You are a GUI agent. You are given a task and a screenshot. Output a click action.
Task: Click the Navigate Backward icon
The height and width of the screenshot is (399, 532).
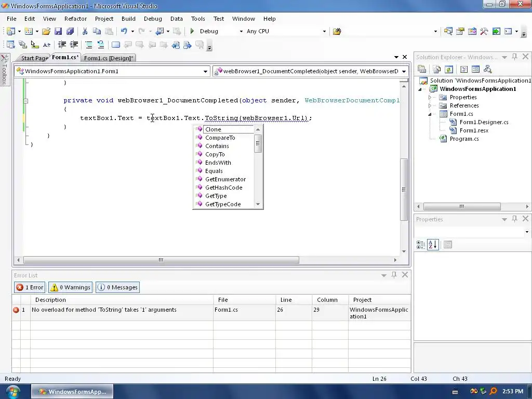point(159,31)
